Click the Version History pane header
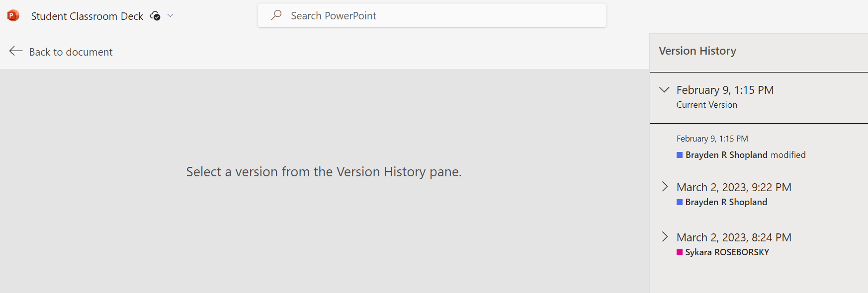This screenshot has height=293, width=868. (697, 51)
